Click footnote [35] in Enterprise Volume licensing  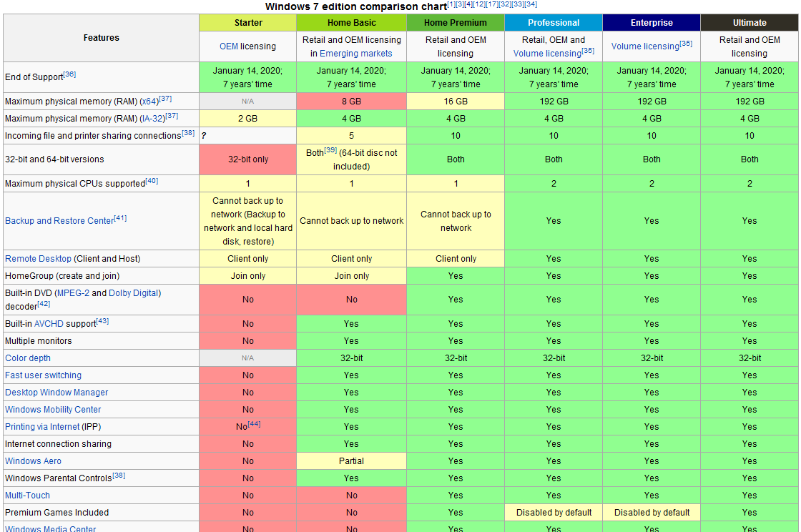(x=686, y=44)
